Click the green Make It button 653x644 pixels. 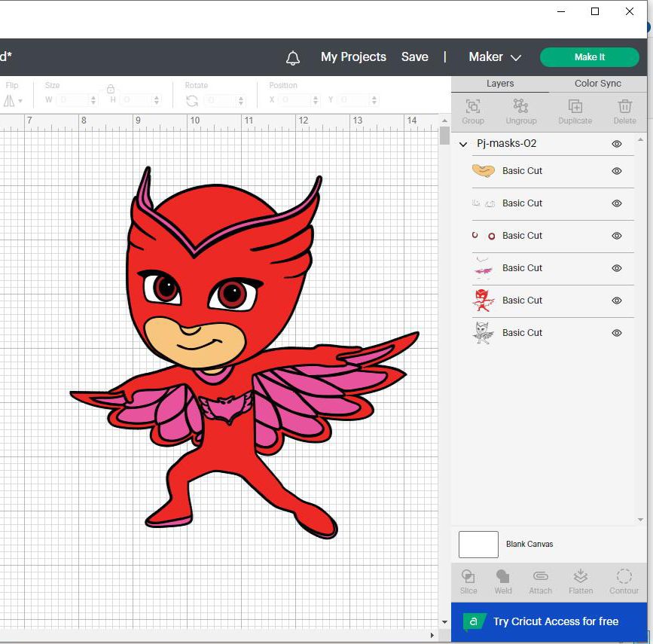589,57
